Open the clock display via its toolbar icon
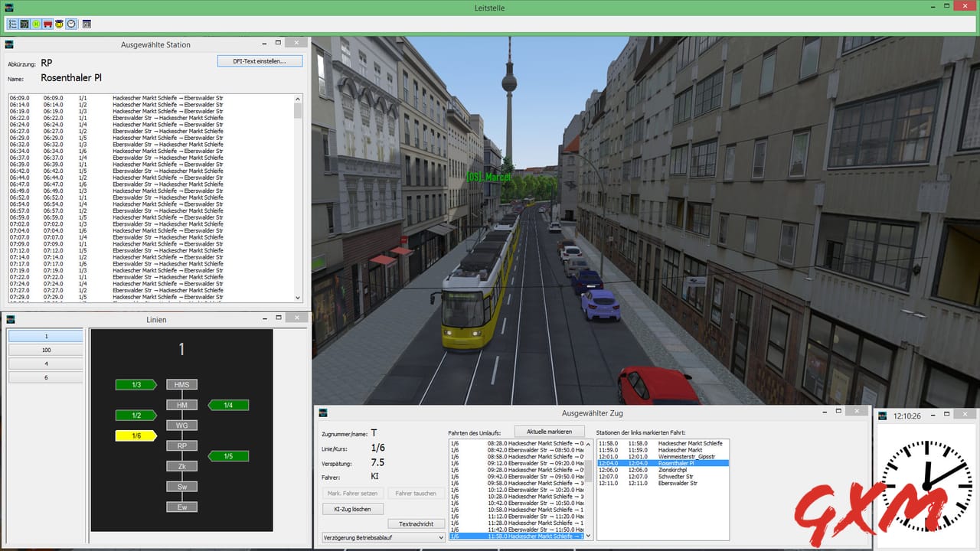Viewport: 980px width, 551px height. coord(70,24)
